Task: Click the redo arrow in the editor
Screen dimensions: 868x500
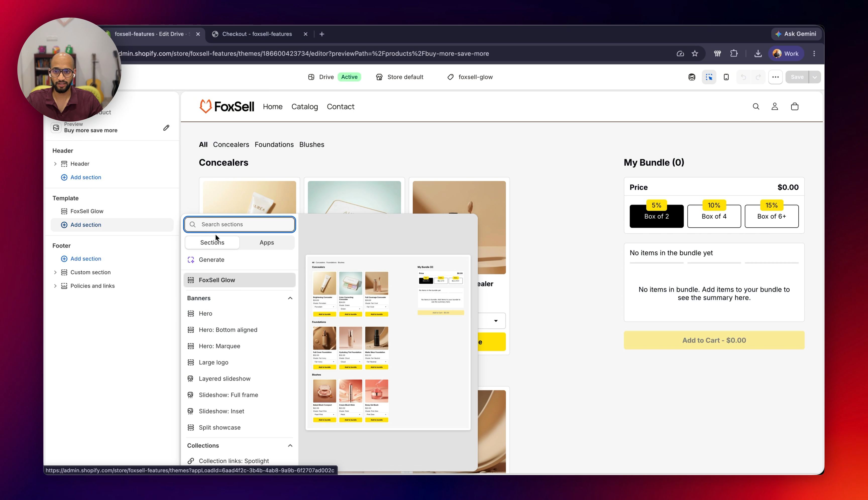Action: pyautogui.click(x=758, y=77)
